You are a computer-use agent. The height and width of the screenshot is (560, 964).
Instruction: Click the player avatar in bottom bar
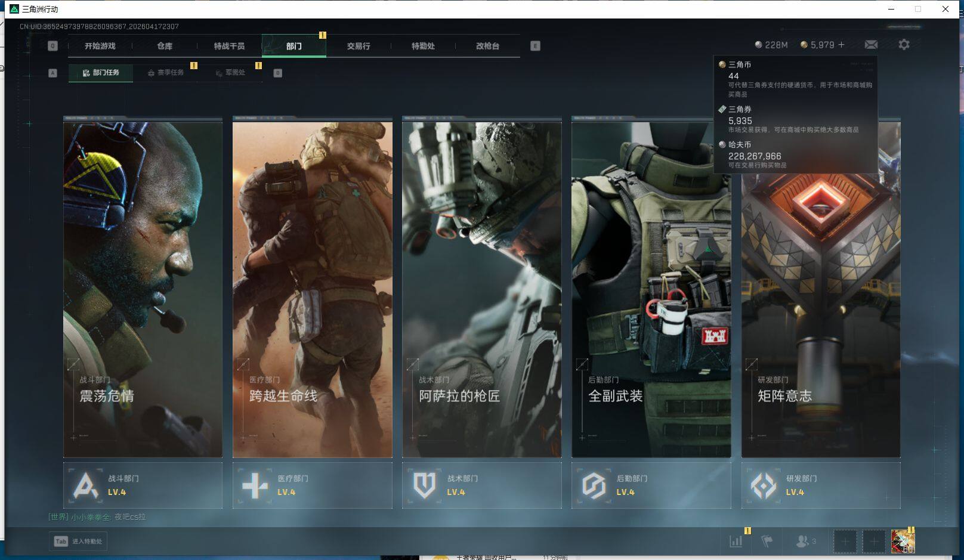(x=902, y=542)
